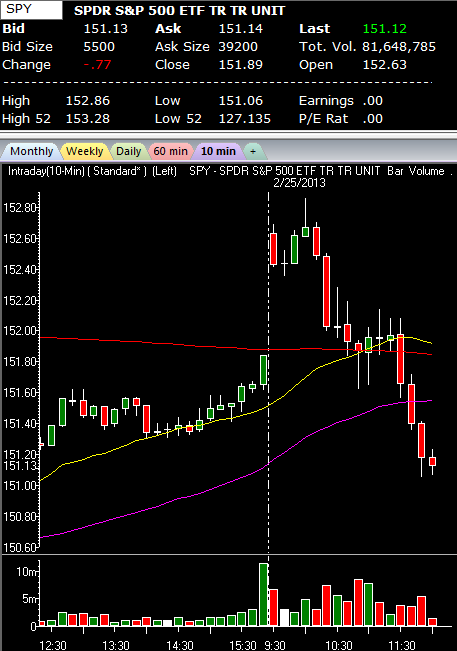The image size is (457, 651).
Task: Click the SPY symbol input box
Action: (32, 10)
